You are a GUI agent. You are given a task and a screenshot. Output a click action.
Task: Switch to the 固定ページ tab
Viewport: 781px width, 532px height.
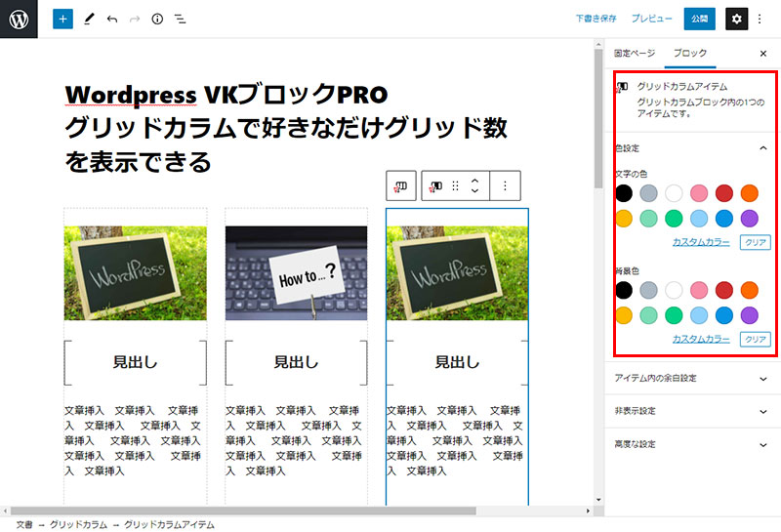tap(635, 53)
